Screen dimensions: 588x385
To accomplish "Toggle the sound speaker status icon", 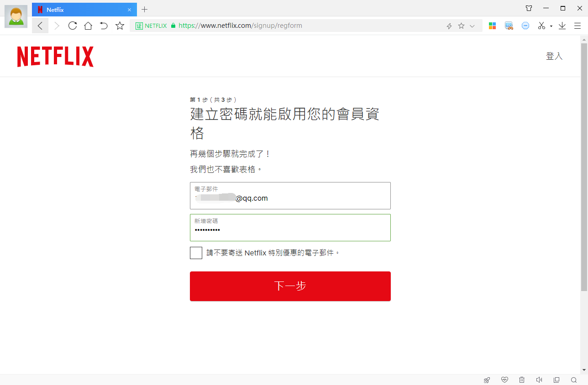I will point(539,380).
